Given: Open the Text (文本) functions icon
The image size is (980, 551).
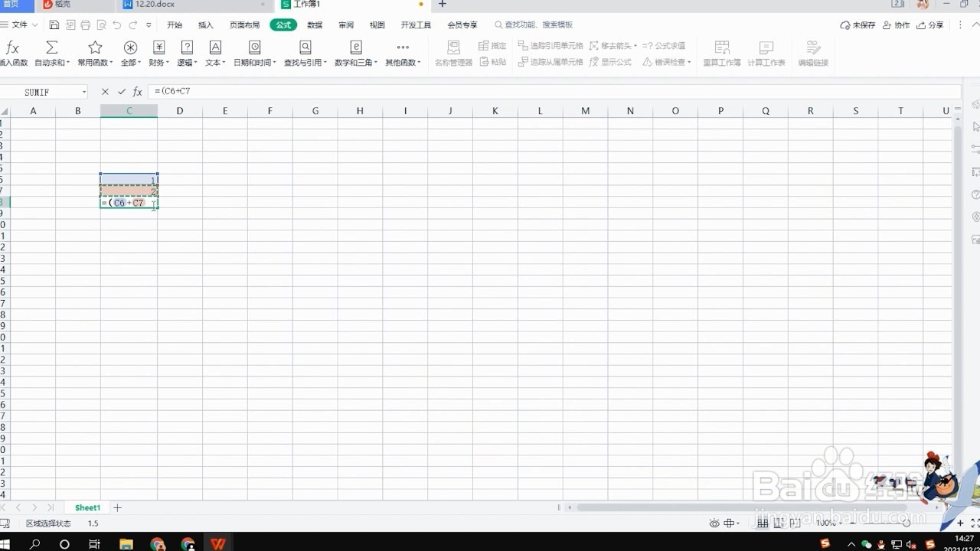Looking at the screenshot, I should [215, 47].
